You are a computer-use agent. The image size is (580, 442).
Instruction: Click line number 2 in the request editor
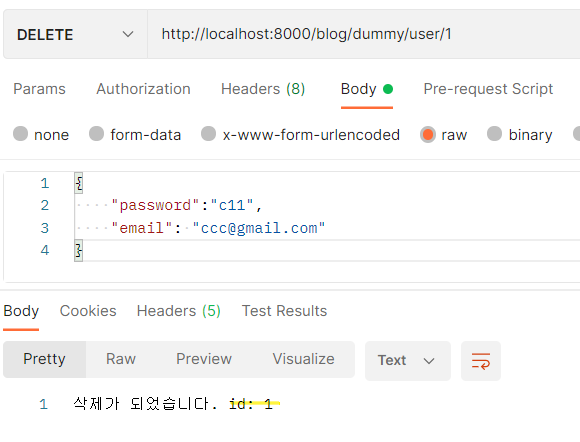(45, 205)
